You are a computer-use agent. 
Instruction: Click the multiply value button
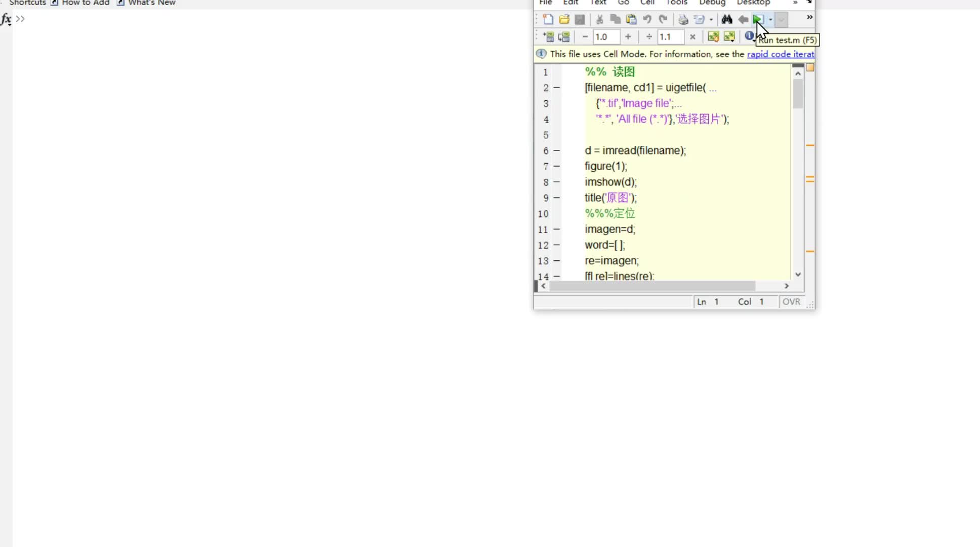click(x=692, y=36)
